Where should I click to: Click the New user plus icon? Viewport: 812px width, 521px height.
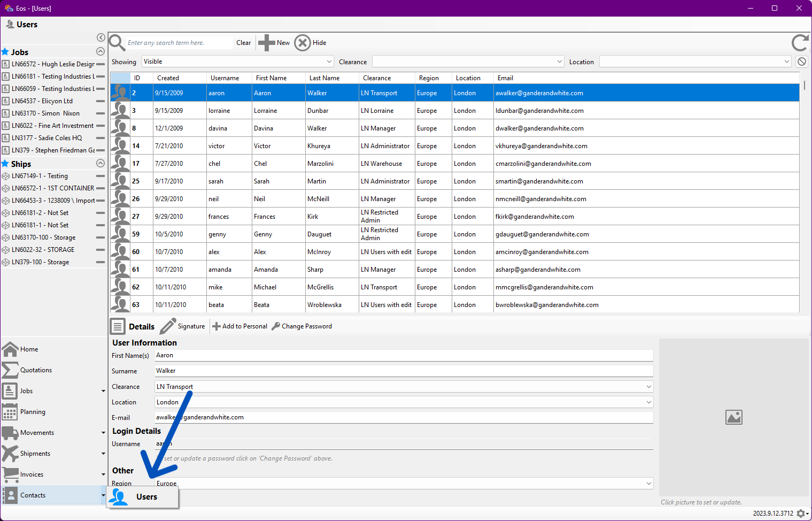tap(266, 43)
